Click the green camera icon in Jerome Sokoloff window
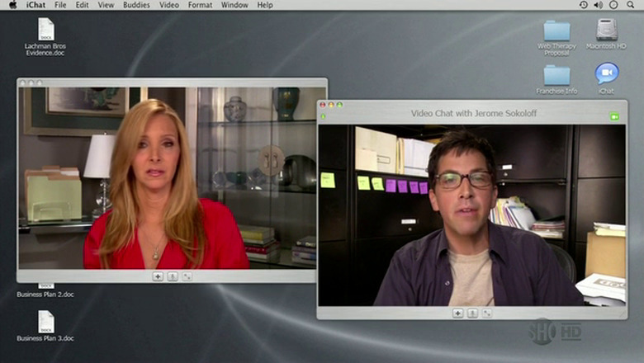 (x=614, y=116)
